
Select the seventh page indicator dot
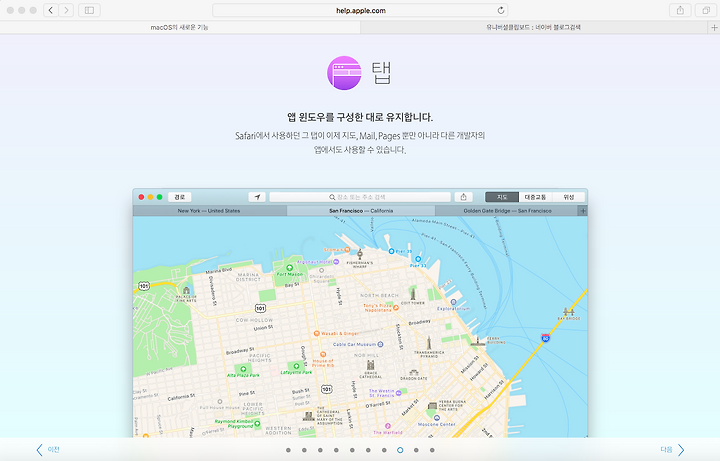pyautogui.click(x=384, y=450)
